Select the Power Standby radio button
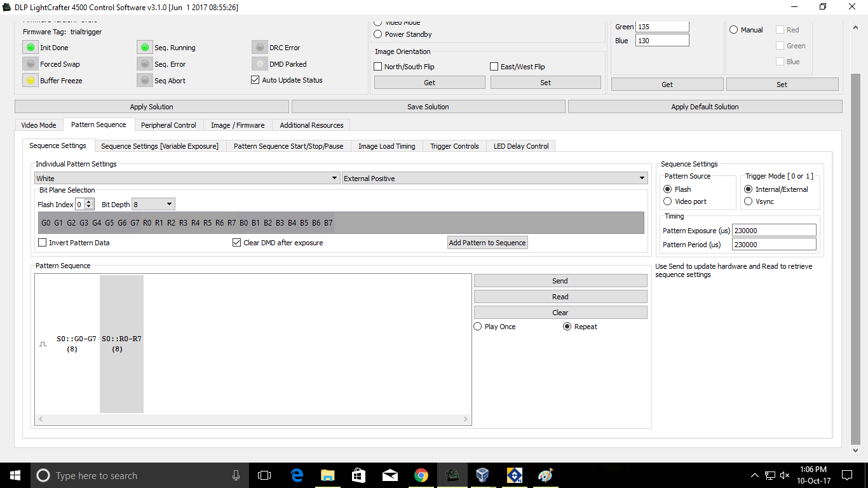This screenshot has height=488, width=868. pyautogui.click(x=378, y=34)
